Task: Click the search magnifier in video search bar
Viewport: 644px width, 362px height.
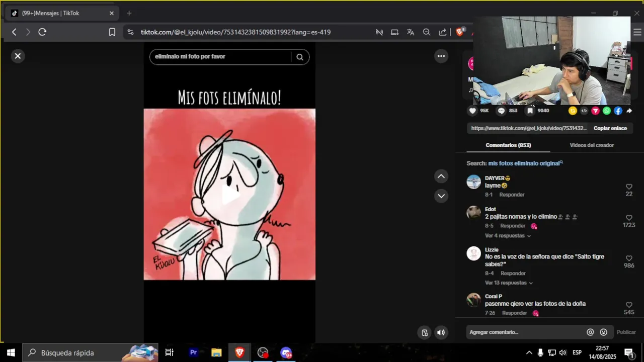Action: click(x=300, y=57)
